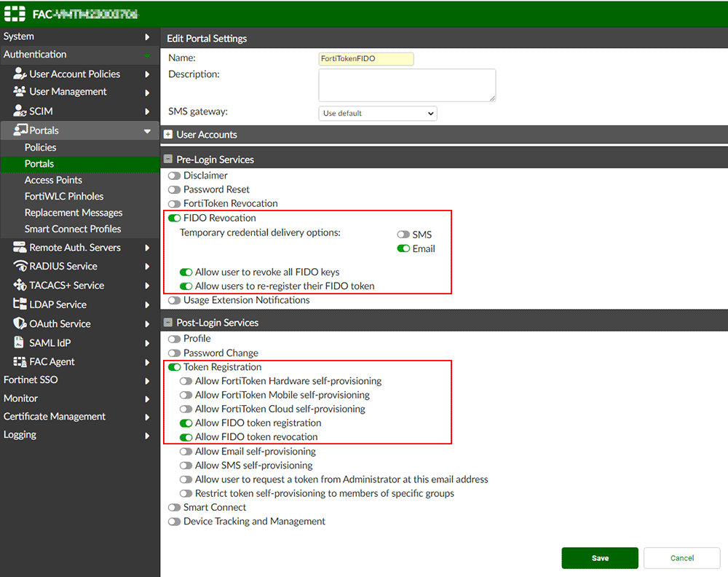728x577 pixels.
Task: Click the LDAP Service tree icon
Action: pos(20,304)
